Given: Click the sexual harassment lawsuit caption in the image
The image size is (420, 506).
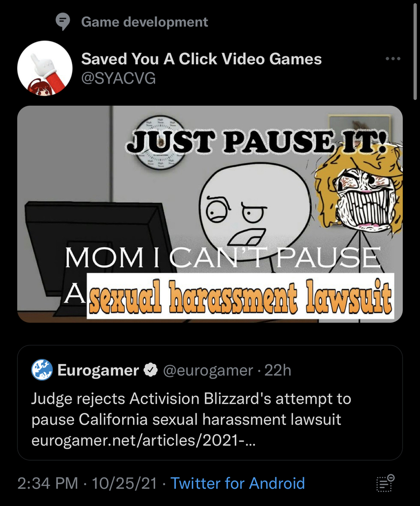Looking at the screenshot, I should click(x=240, y=296).
